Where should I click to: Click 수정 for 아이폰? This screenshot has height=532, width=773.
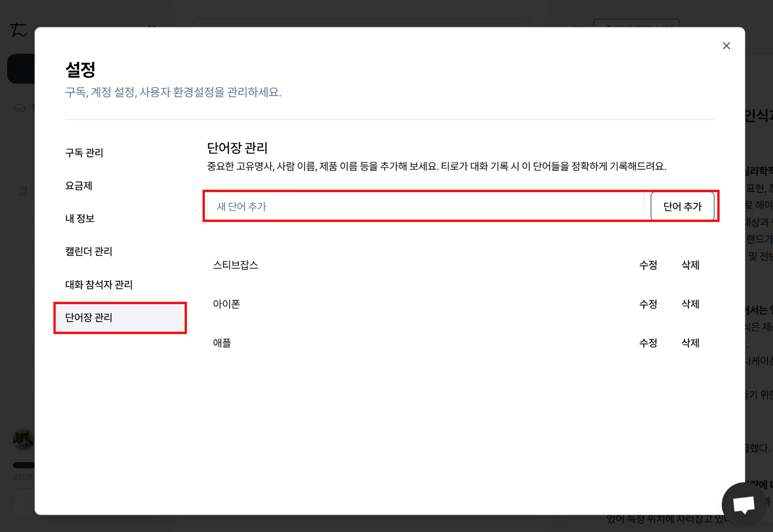coord(648,304)
